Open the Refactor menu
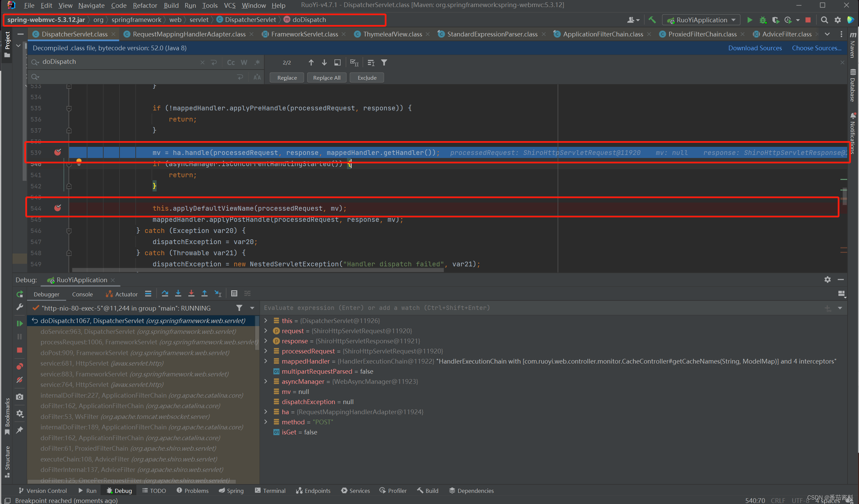Image resolution: width=859 pixels, height=504 pixels. tap(145, 5)
